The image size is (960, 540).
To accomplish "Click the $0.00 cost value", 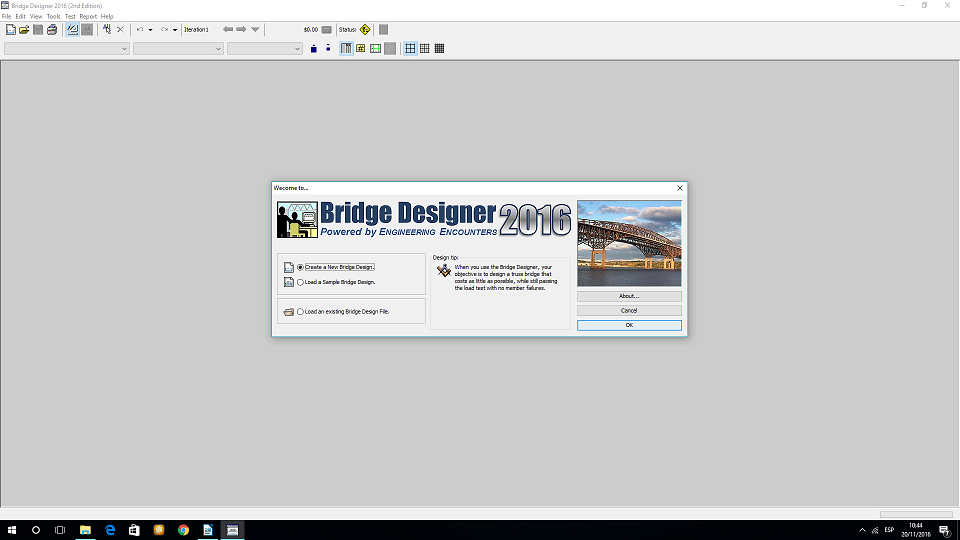I will click(x=311, y=29).
